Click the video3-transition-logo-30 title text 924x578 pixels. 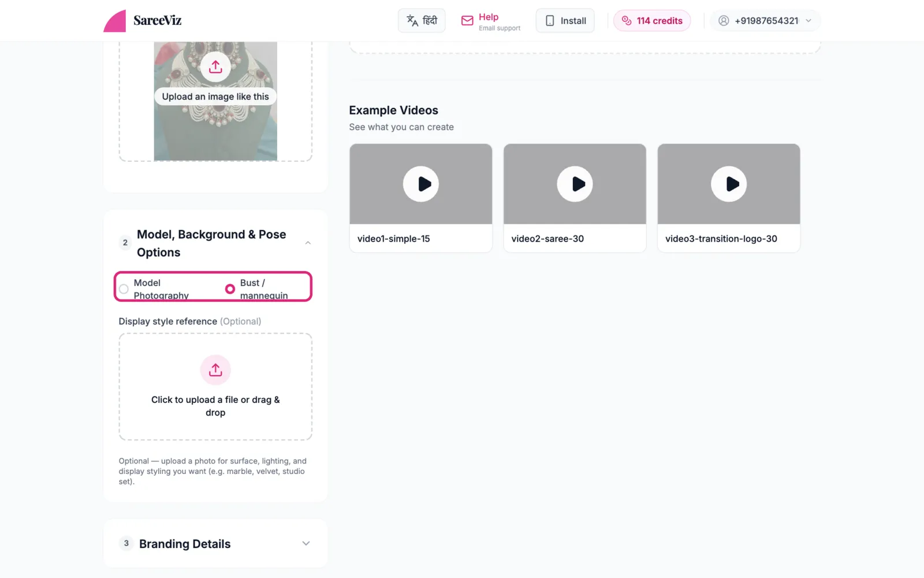click(721, 239)
